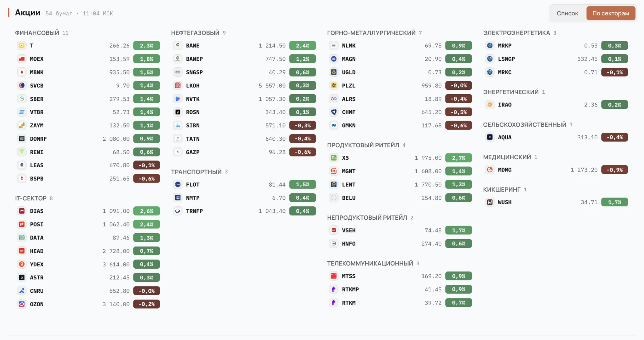Click the PLZL ticker logo icon
Image resolution: width=644 pixels, height=340 pixels.
pyautogui.click(x=334, y=85)
